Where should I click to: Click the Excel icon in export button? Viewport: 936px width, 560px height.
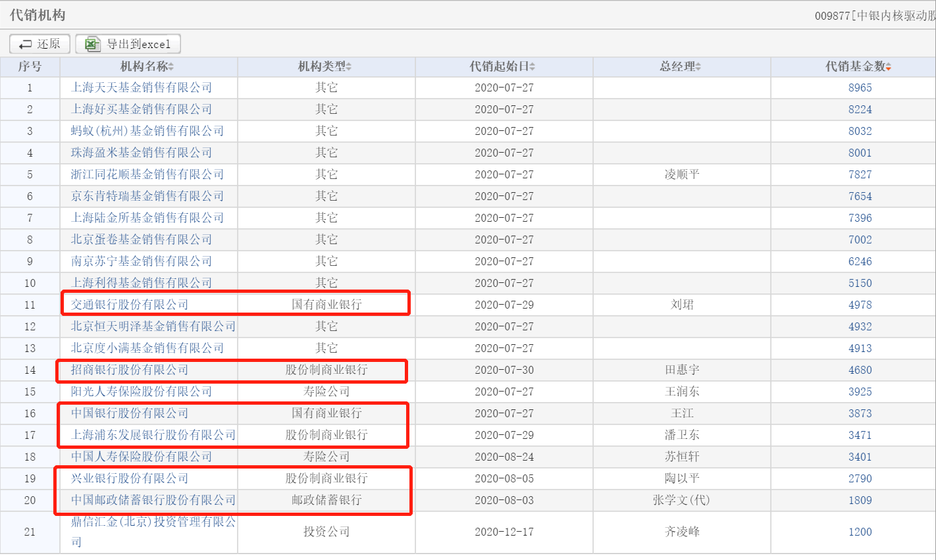pyautogui.click(x=93, y=44)
